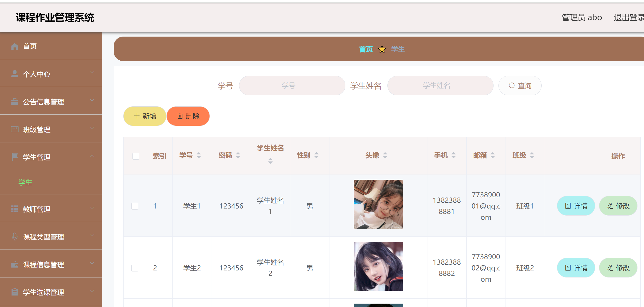Click the star icon in breadcrumb
This screenshot has width=644, height=307.
[382, 49]
